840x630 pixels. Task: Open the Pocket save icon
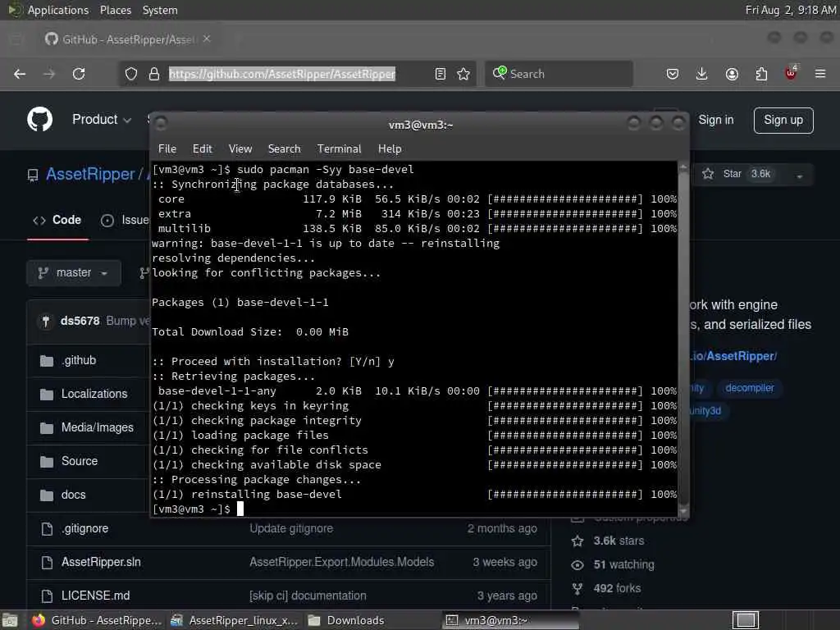coord(673,74)
